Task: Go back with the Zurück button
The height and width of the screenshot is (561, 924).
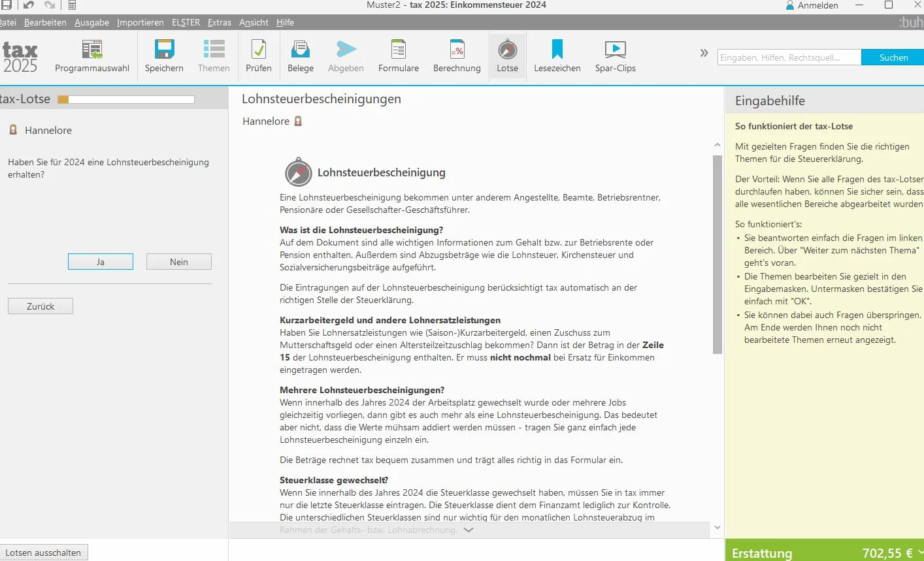Action: [41, 306]
